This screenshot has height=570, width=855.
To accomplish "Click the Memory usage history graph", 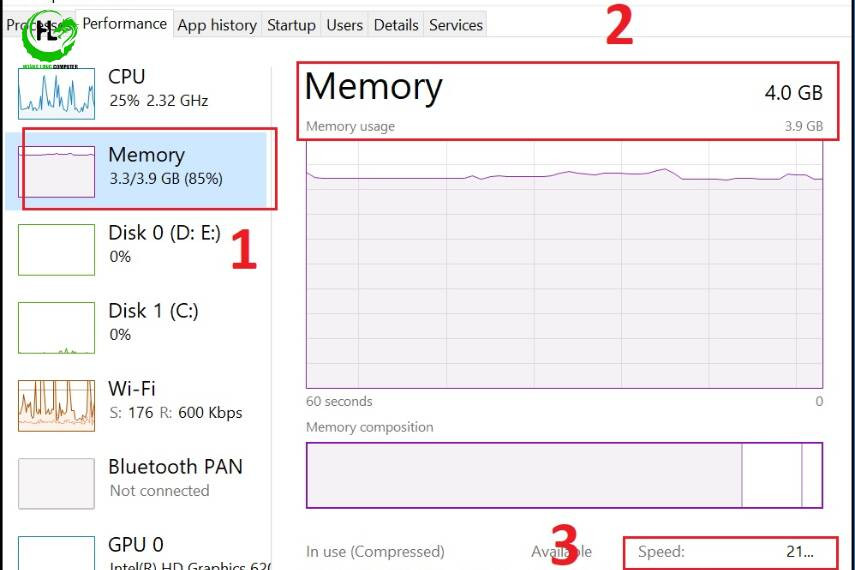I will [564, 265].
